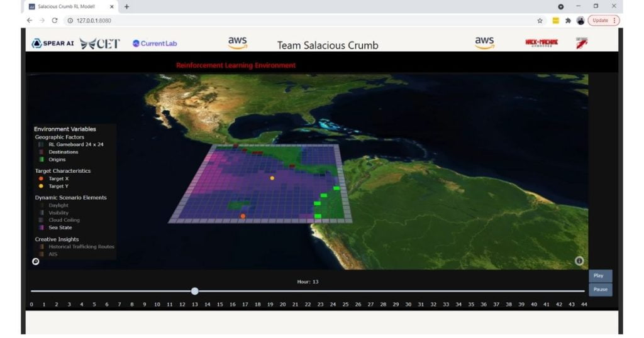Click the map info icon

[x=579, y=261]
